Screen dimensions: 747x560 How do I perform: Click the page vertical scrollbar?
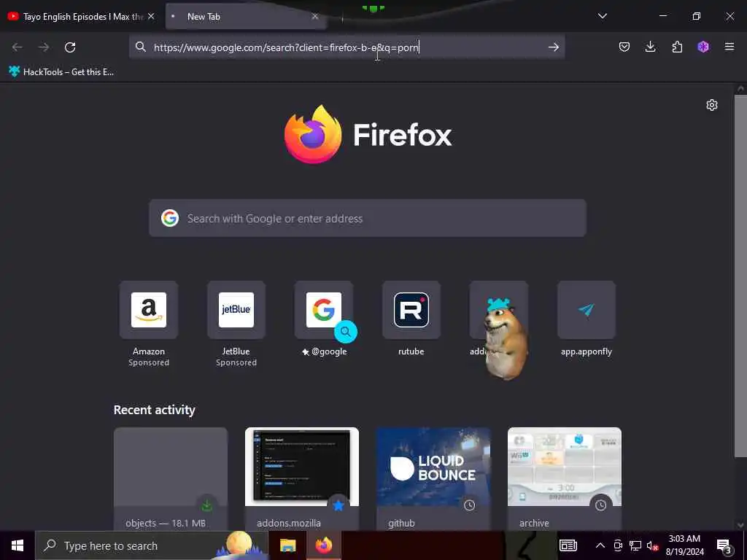pos(740,276)
